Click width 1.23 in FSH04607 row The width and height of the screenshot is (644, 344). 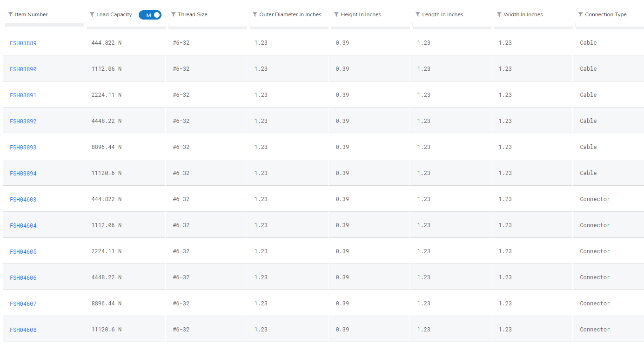click(505, 304)
